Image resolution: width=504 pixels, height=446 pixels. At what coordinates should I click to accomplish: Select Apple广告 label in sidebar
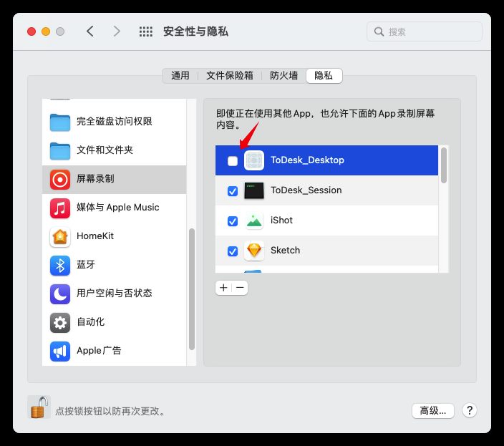pos(99,351)
